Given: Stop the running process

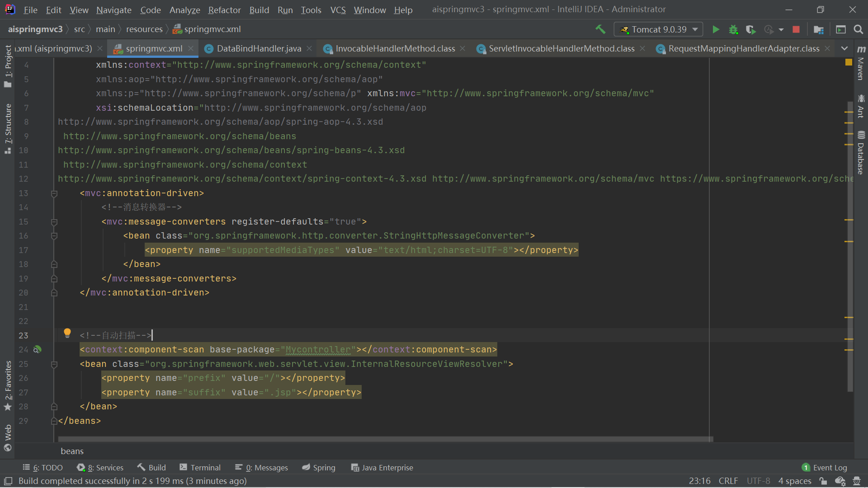Looking at the screenshot, I should [x=796, y=29].
